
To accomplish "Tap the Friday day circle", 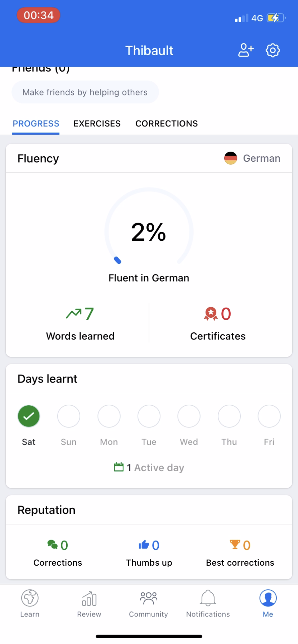I will tap(269, 416).
